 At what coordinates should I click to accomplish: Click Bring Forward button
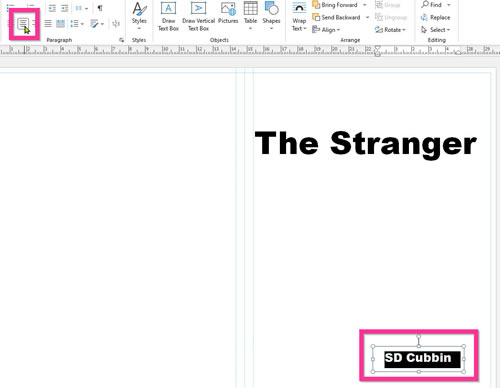335,5
